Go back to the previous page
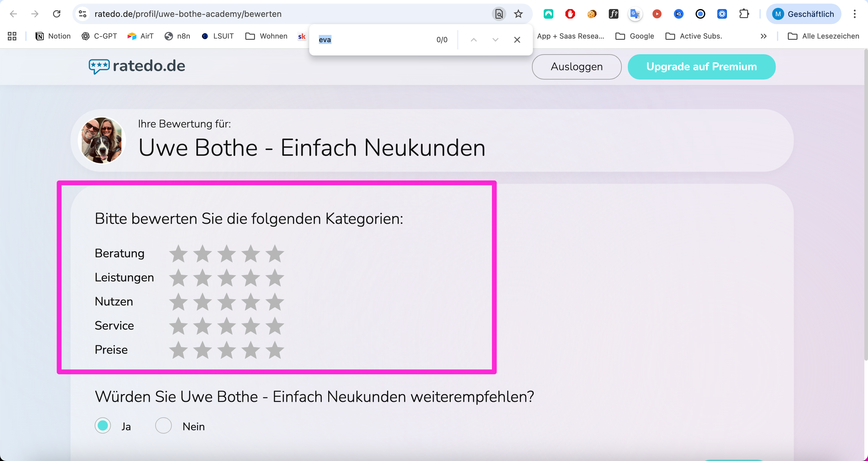868x461 pixels. [x=14, y=14]
